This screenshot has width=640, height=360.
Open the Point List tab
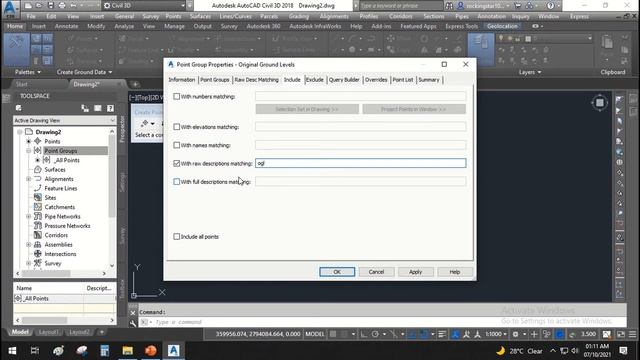click(403, 80)
